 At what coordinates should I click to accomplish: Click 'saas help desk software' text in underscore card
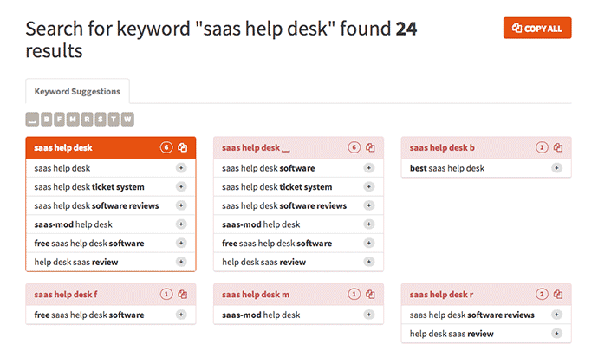tap(268, 168)
